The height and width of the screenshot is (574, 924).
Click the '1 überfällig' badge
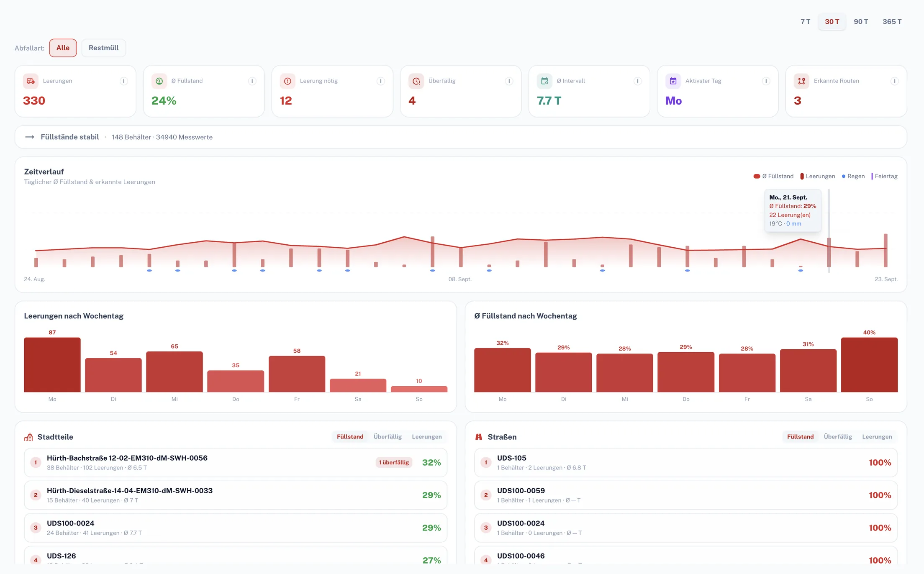click(394, 463)
